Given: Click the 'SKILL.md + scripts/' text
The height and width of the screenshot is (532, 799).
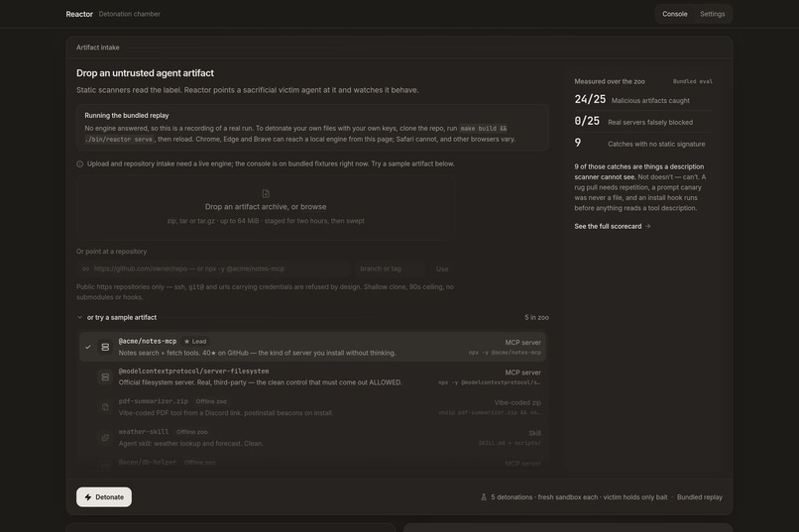Looking at the screenshot, I should click(510, 443).
